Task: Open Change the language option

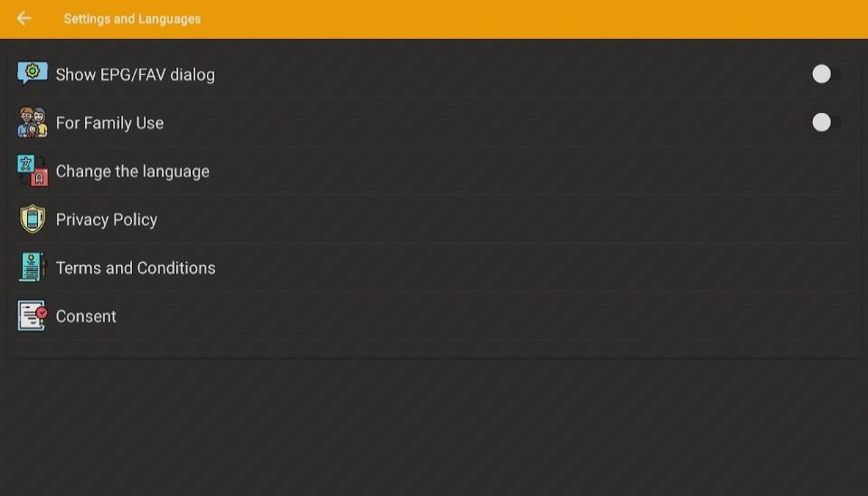Action: pyautogui.click(x=434, y=171)
